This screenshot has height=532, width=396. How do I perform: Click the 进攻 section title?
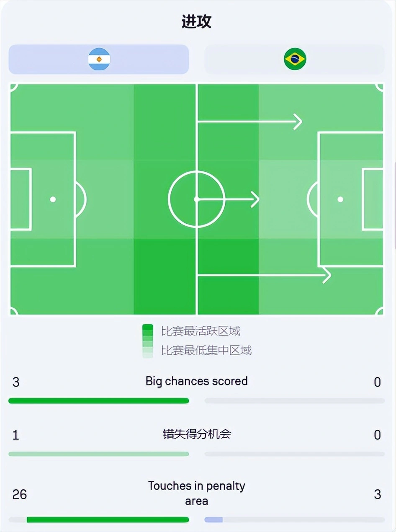197,21
